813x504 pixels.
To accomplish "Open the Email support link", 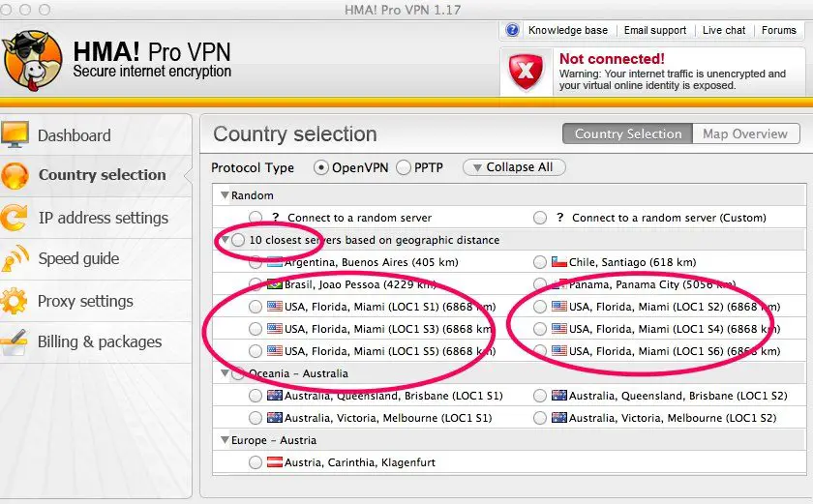I will (655, 31).
